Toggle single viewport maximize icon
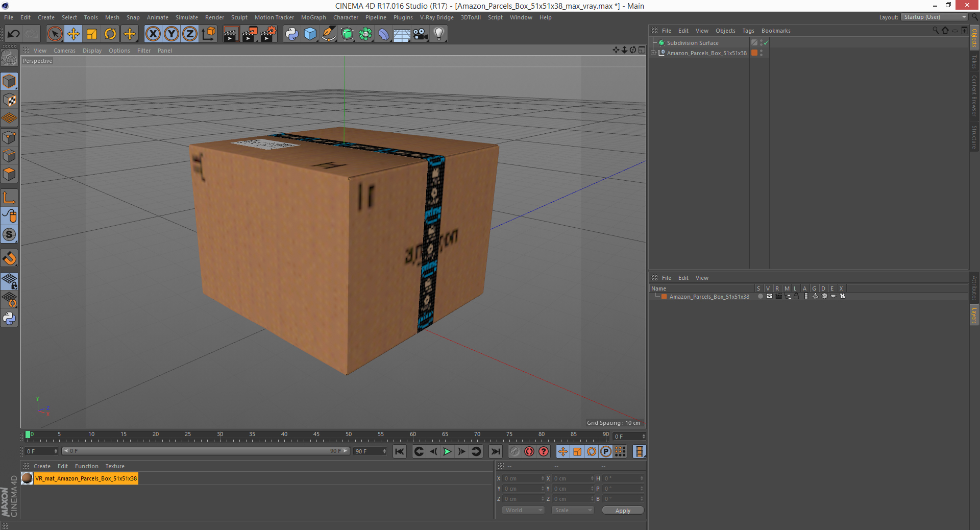Image resolution: width=980 pixels, height=530 pixels. [642, 50]
